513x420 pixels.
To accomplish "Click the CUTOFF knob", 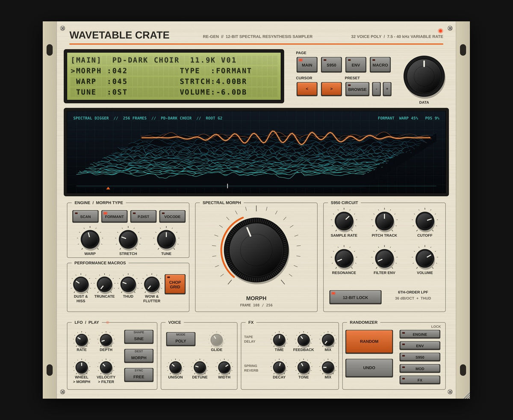I will 425,221.
